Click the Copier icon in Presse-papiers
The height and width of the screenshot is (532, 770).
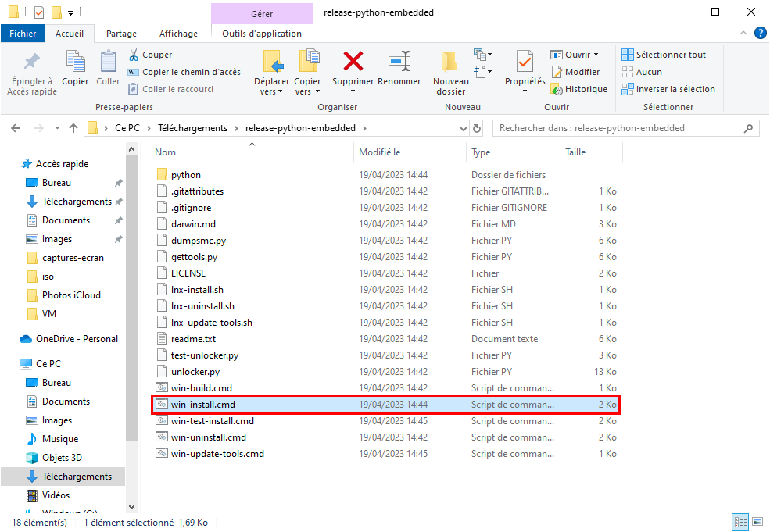pos(75,62)
